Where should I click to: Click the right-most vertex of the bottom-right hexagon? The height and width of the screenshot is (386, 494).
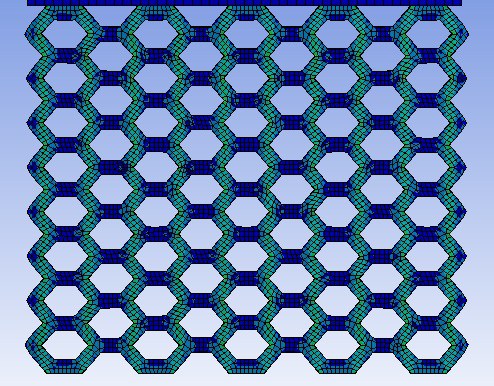[467, 345]
